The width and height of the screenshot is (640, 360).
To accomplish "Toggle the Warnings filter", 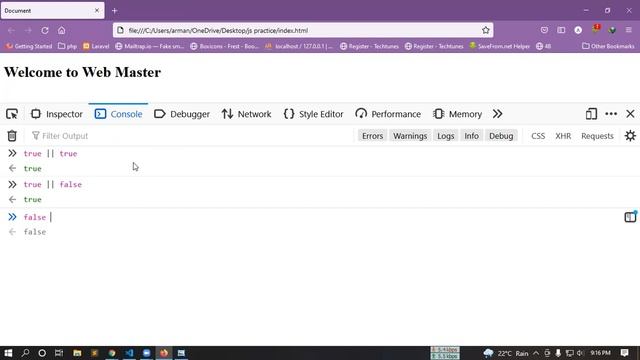I will [410, 136].
